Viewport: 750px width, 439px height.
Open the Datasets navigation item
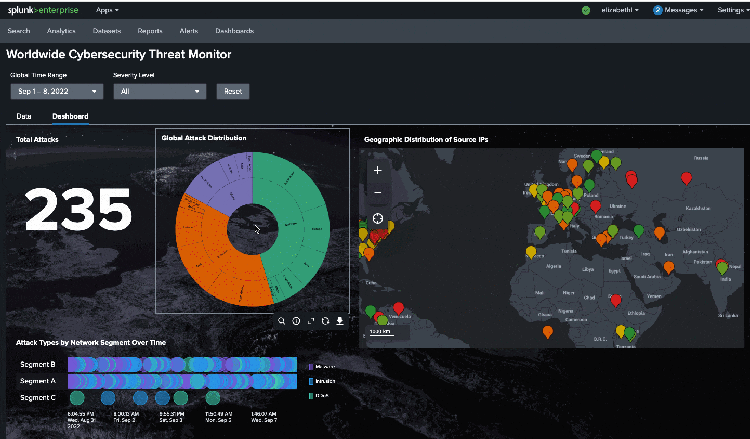coord(107,32)
